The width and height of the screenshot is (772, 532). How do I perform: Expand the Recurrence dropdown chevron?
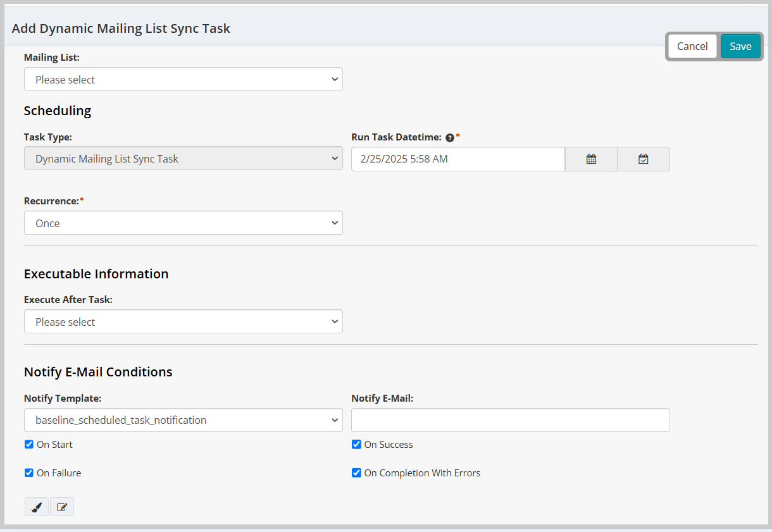point(334,223)
